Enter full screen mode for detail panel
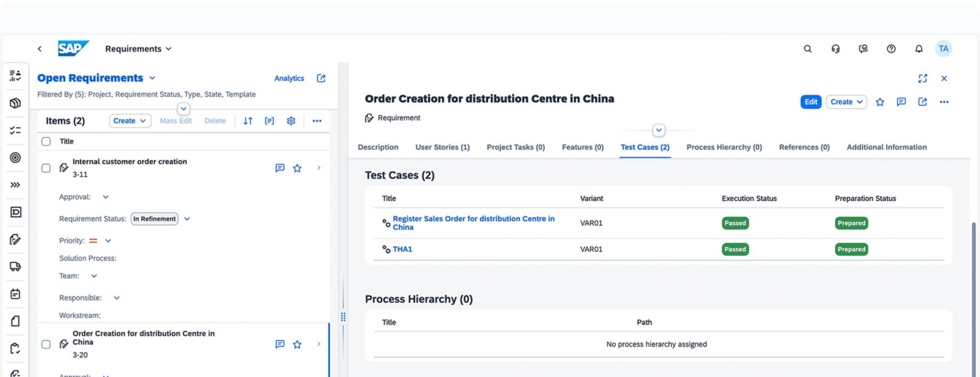Image resolution: width=980 pixels, height=377 pixels. [x=922, y=79]
